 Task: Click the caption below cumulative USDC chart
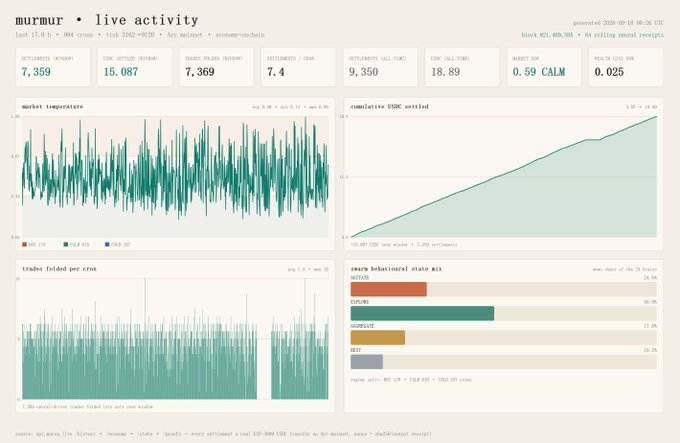pyautogui.click(x=404, y=245)
